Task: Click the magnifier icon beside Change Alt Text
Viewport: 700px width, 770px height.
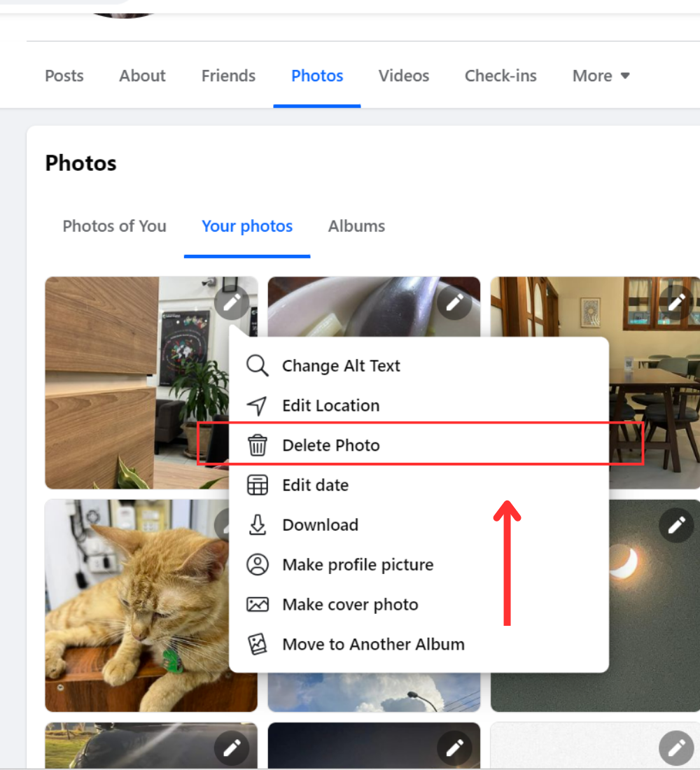Action: click(258, 365)
